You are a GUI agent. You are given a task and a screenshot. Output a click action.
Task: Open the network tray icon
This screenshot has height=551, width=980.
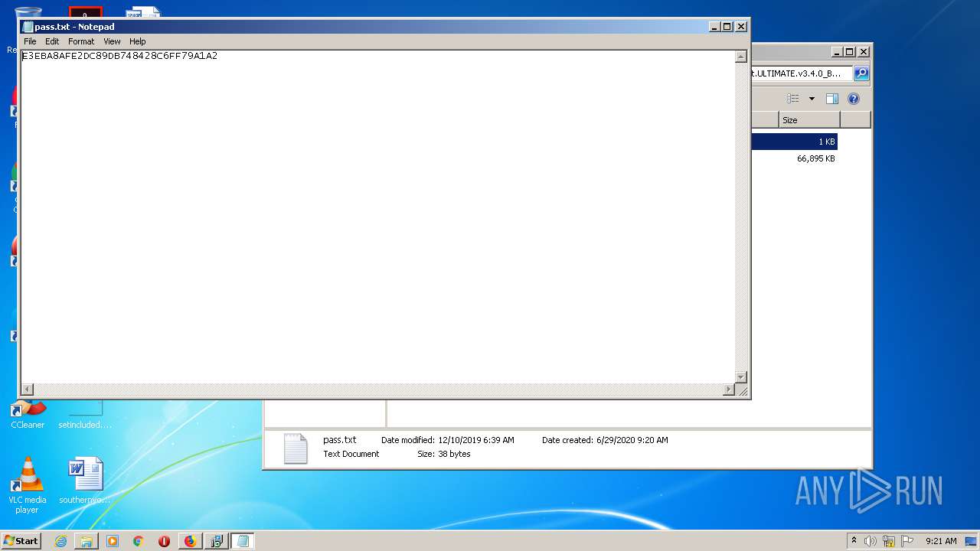tap(889, 541)
